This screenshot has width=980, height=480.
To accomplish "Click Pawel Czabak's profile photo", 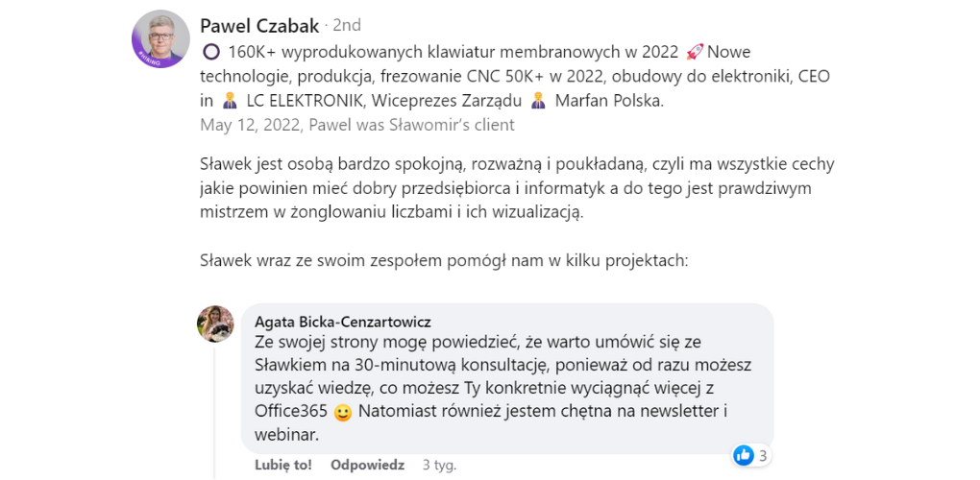I will click(160, 39).
